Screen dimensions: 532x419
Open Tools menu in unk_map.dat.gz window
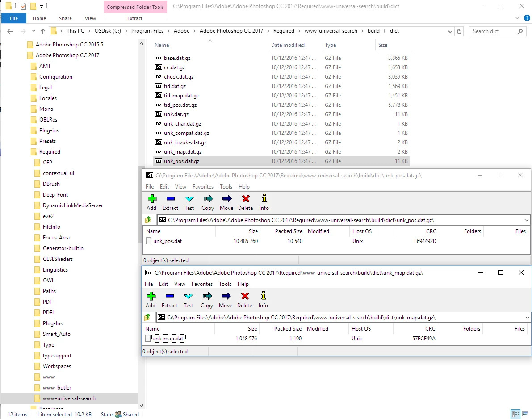pos(225,284)
